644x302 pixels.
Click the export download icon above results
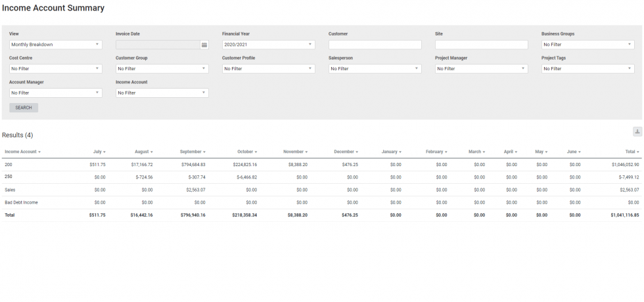(x=637, y=132)
